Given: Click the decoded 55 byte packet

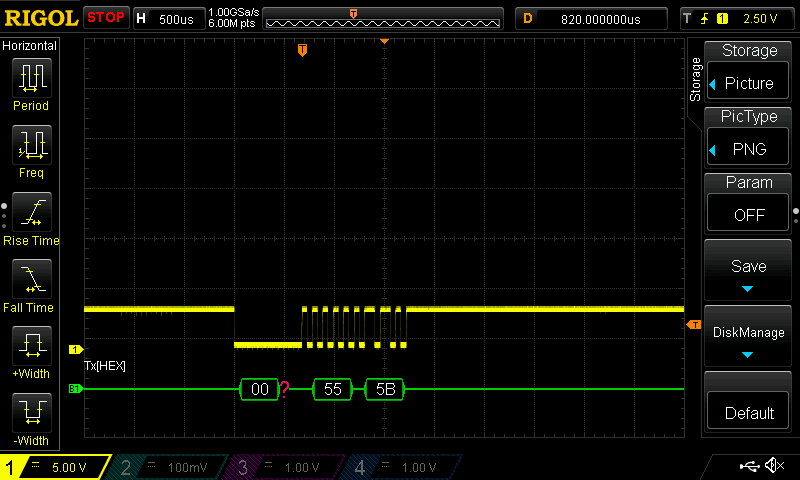Looking at the screenshot, I should tap(332, 389).
